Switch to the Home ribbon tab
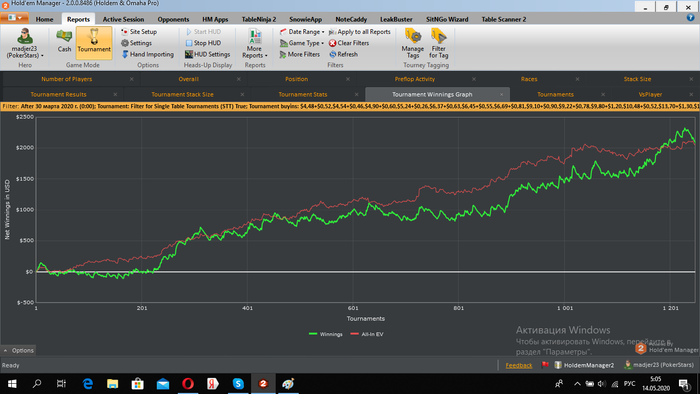This screenshot has width=700, height=394. [44, 19]
